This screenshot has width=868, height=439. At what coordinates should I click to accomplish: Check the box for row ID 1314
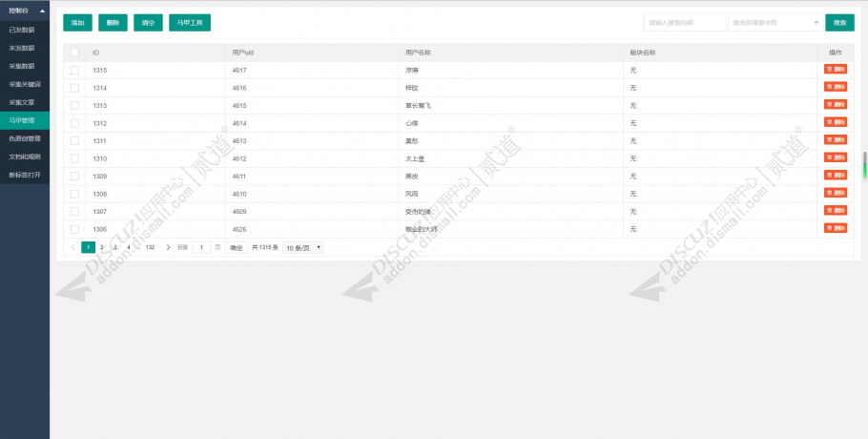[x=74, y=88]
